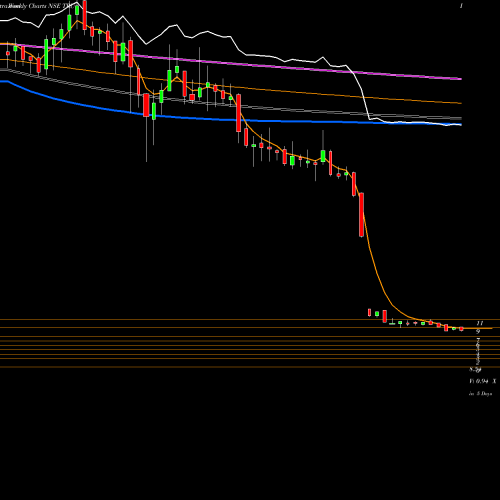Click the chart title mentioning NSE
The height and width of the screenshot is (500, 500).
pyautogui.click(x=37, y=6)
